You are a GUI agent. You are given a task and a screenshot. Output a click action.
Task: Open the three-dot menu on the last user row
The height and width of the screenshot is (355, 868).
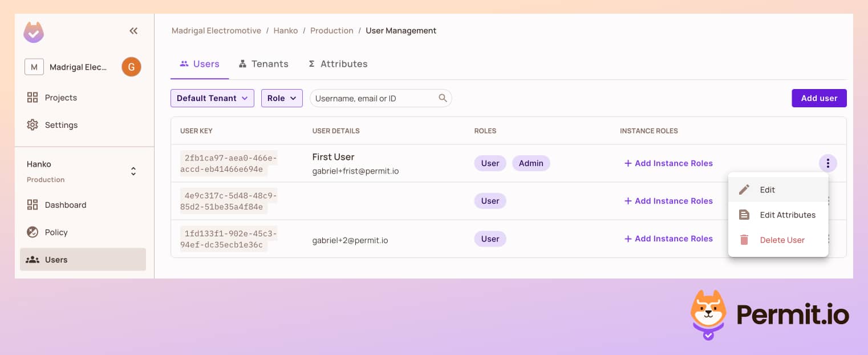pyautogui.click(x=828, y=239)
